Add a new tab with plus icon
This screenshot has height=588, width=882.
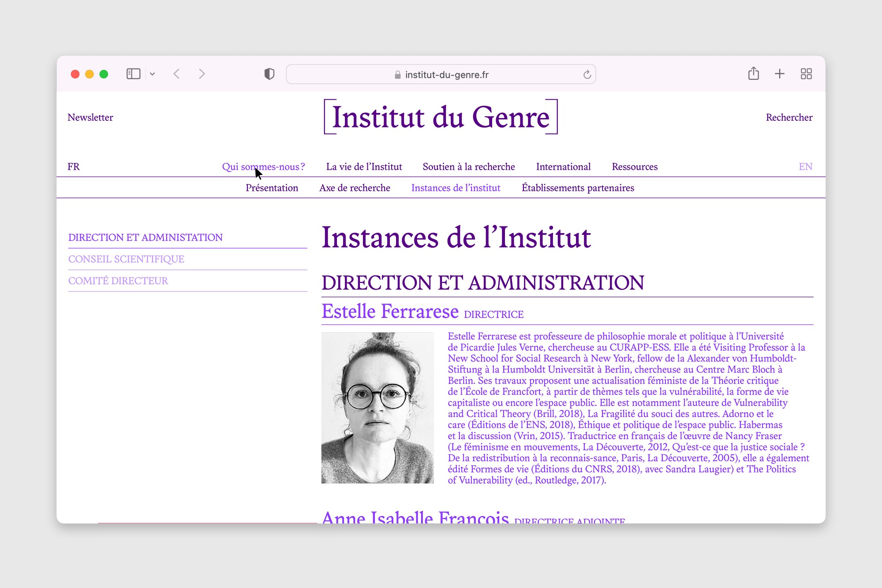pos(779,74)
